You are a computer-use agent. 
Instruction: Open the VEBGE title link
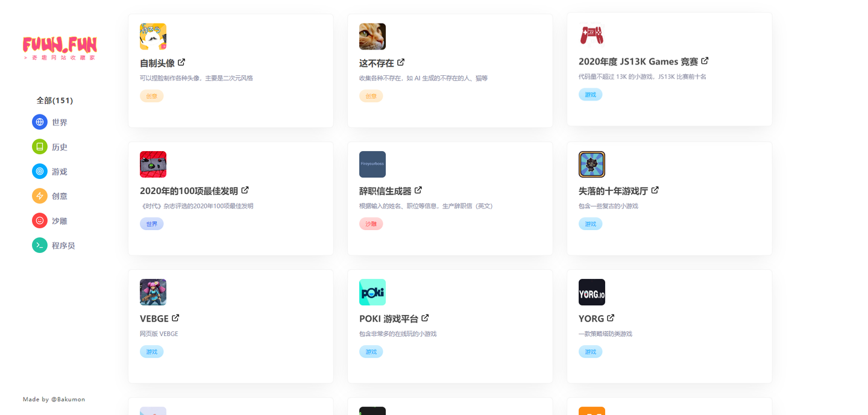point(154,319)
